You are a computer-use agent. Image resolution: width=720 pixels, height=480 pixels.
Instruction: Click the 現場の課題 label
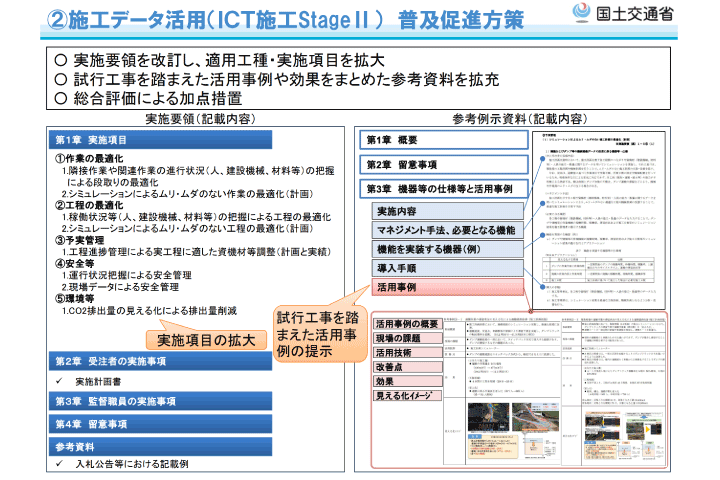[x=408, y=339]
